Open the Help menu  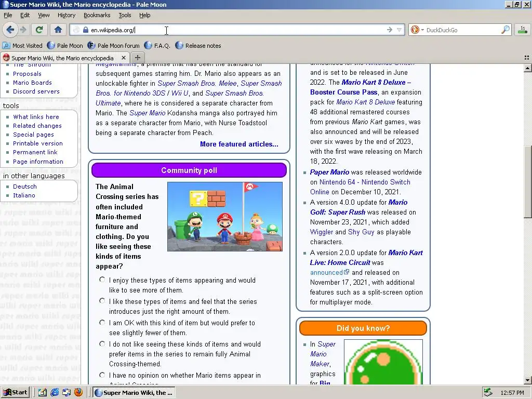tap(144, 15)
